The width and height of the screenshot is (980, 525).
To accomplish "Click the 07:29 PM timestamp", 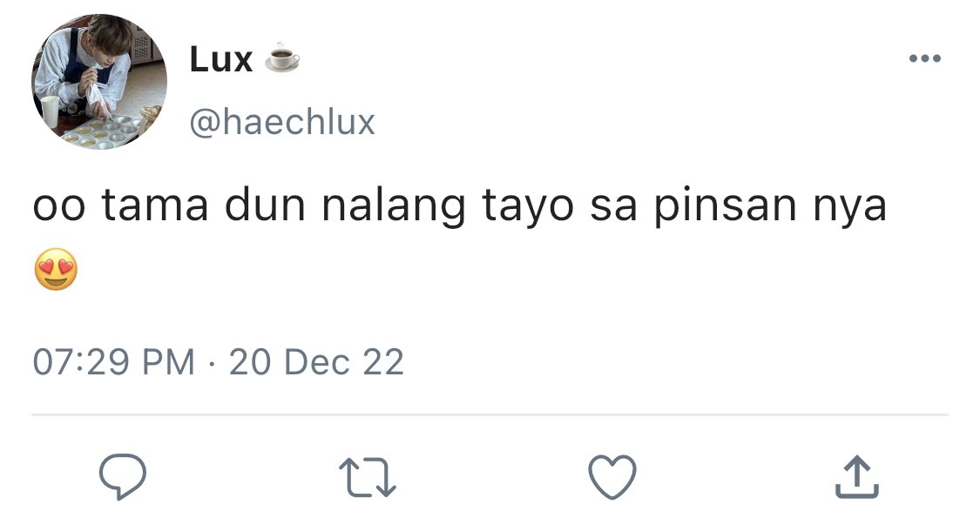I will tap(114, 362).
